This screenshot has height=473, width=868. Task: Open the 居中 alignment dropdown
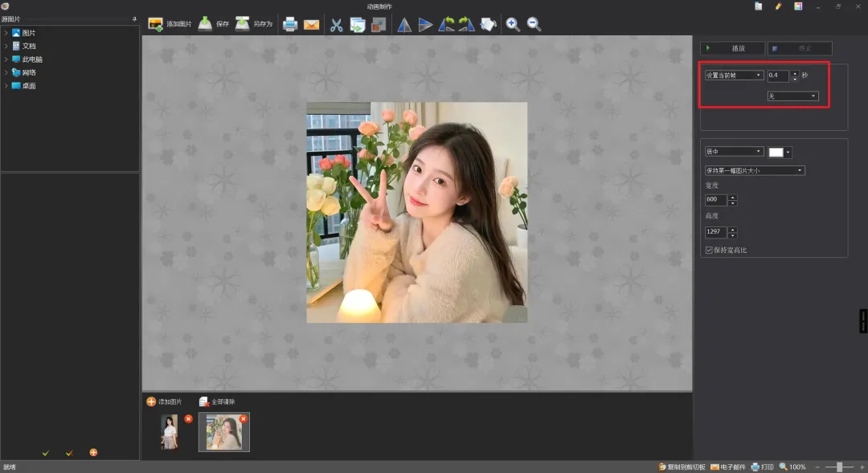click(734, 152)
